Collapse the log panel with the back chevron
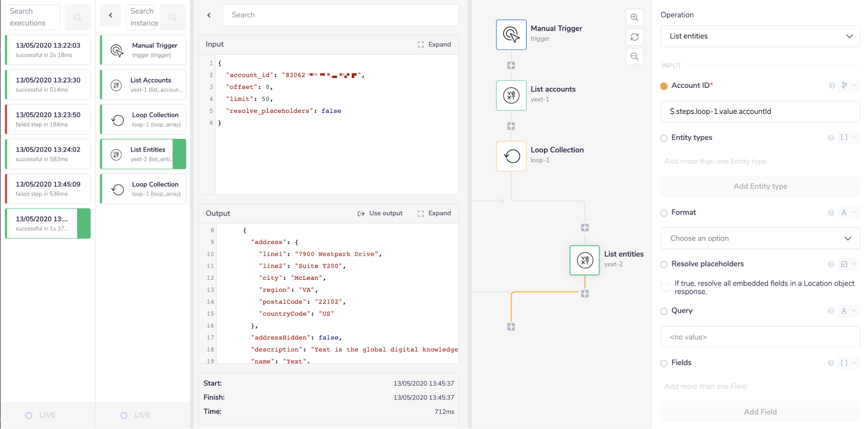868x429 pixels. pos(209,16)
